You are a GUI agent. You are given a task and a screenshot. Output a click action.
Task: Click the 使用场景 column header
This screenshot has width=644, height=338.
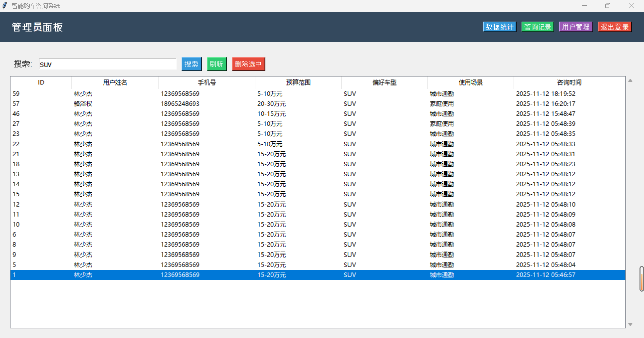[x=471, y=82]
